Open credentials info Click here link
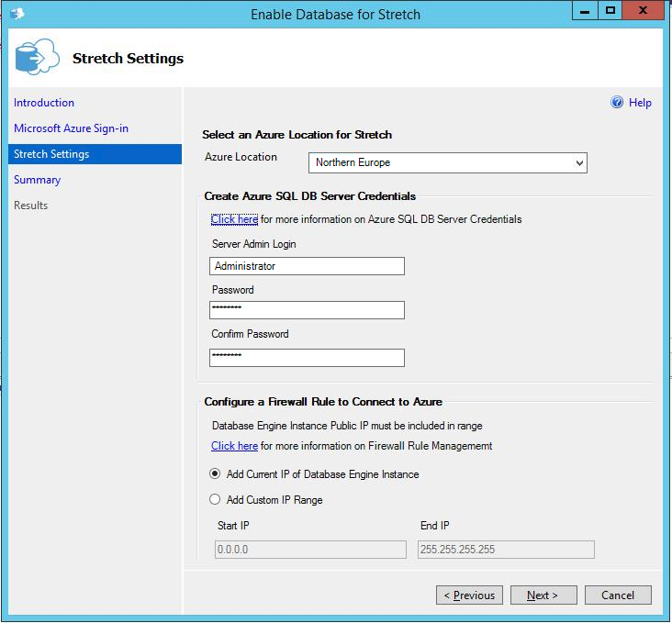Image resolution: width=672 pixels, height=623 pixels. click(234, 219)
